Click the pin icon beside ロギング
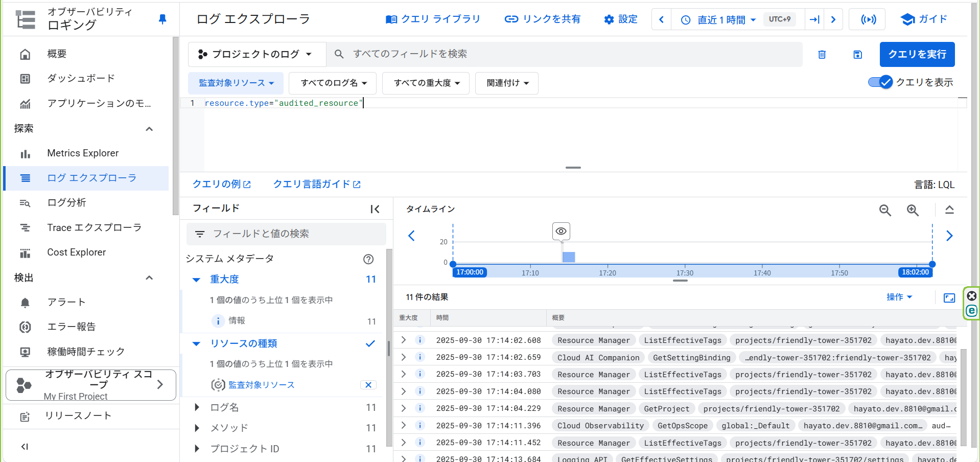980x462 pixels. 162,19
